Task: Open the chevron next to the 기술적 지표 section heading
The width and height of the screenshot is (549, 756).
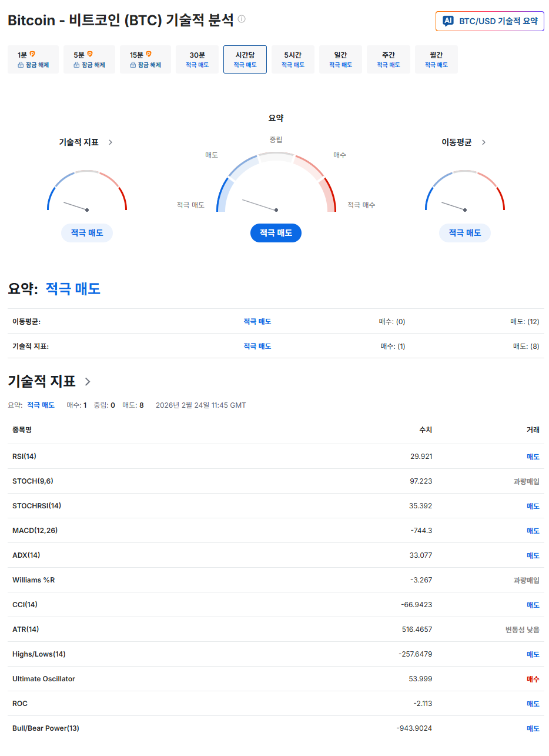Action: click(88, 382)
